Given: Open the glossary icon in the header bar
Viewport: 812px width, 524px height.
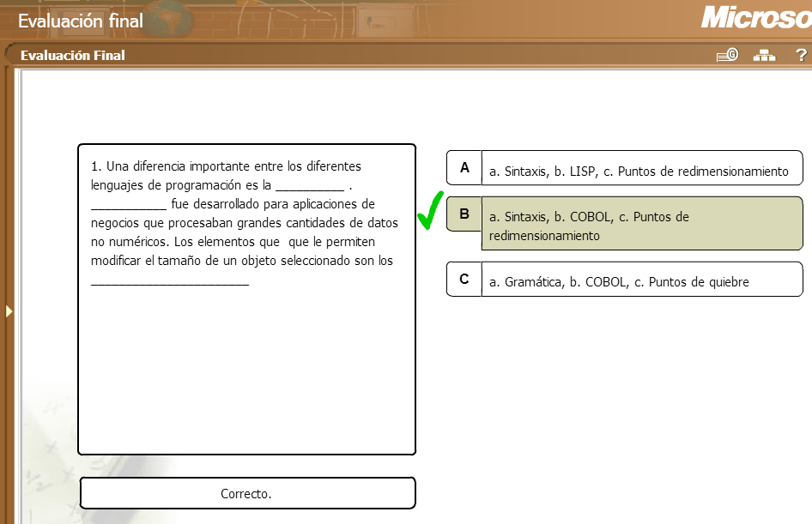Looking at the screenshot, I should (725, 54).
